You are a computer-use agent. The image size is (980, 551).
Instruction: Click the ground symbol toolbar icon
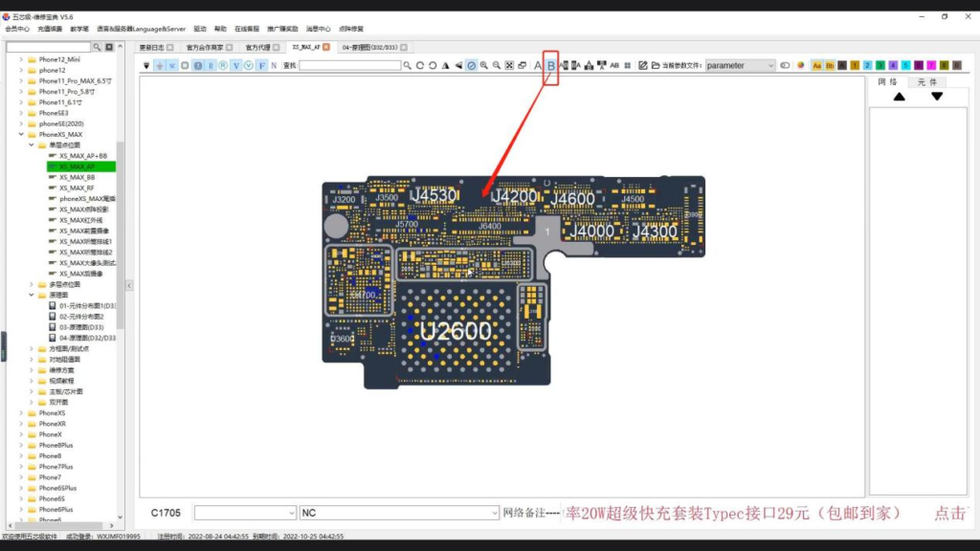(x=160, y=66)
